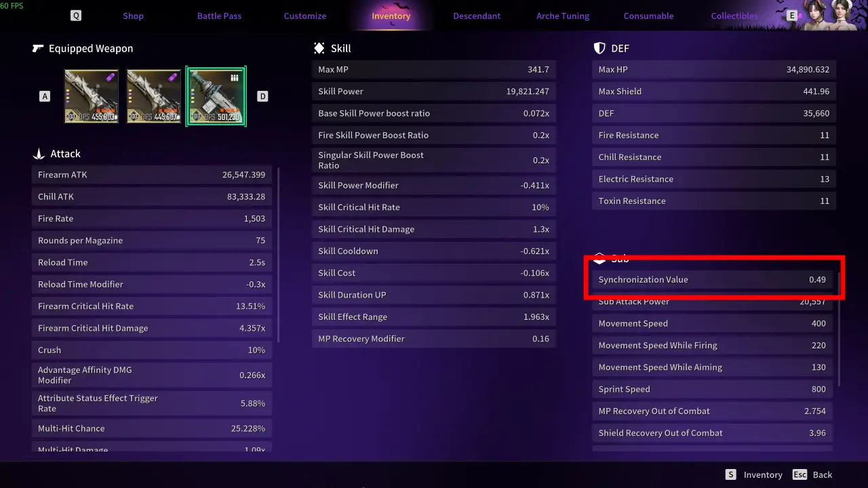The width and height of the screenshot is (868, 488).
Task: Click the Skill section diamond icon
Action: [x=319, y=48]
